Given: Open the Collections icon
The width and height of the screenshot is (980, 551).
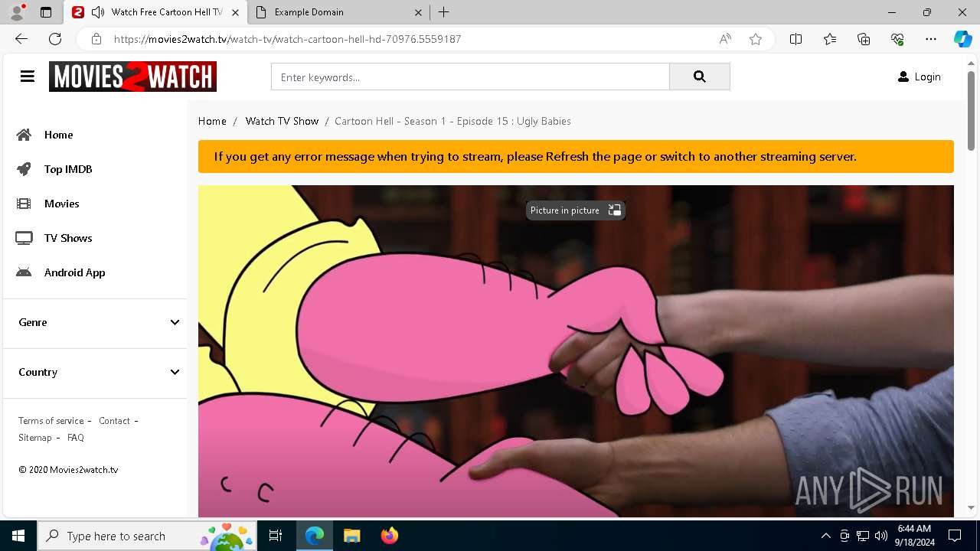Looking at the screenshot, I should tap(864, 39).
